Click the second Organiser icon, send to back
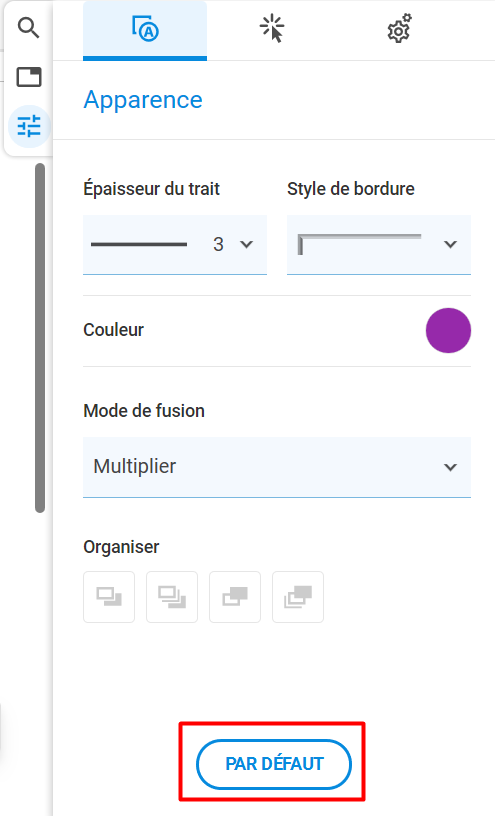The width and height of the screenshot is (495, 816). point(172,597)
